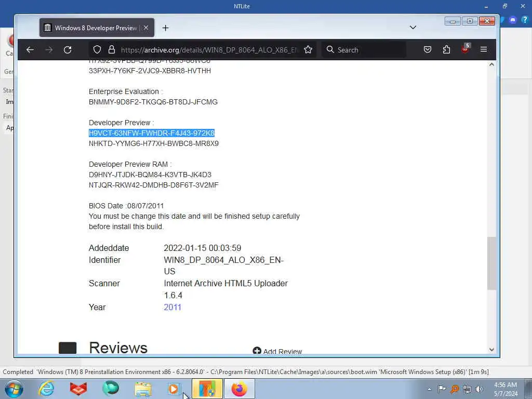Click the key NHKTD-YYMG6-H77XH-BWBC8-MR8X9
The width and height of the screenshot is (532, 399).
coord(154,143)
